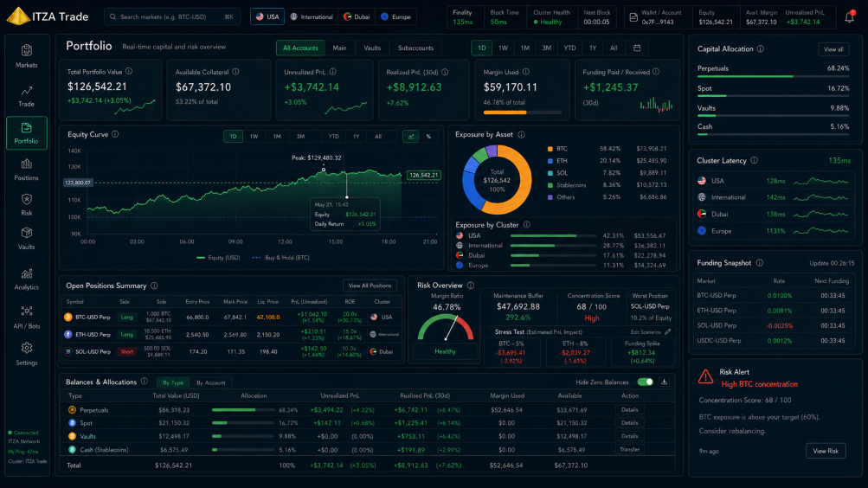Image resolution: width=868 pixels, height=488 pixels.
Task: Click the Margin Used progress bar
Action: [523, 112]
